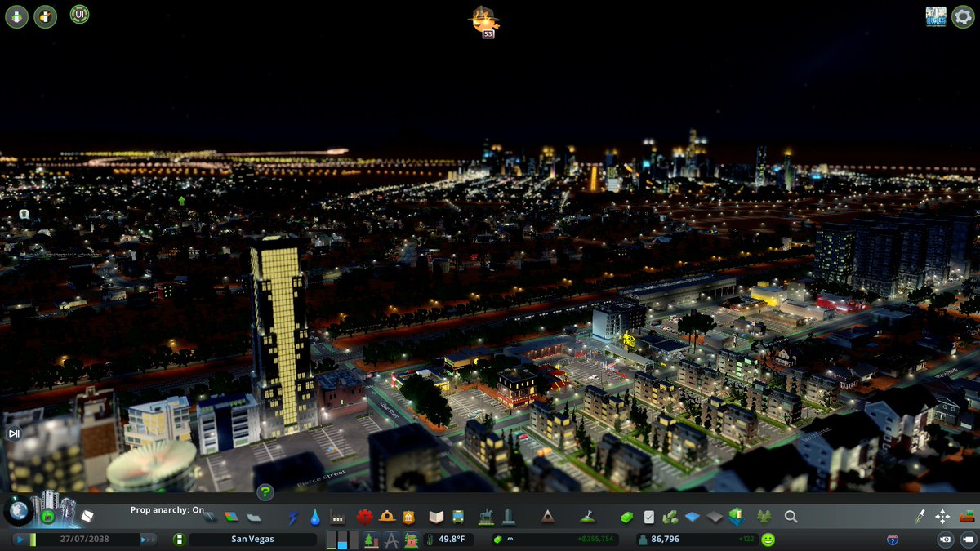This screenshot has height=551, width=980.
Task: Open the City Policies checklist icon
Action: coord(648,517)
